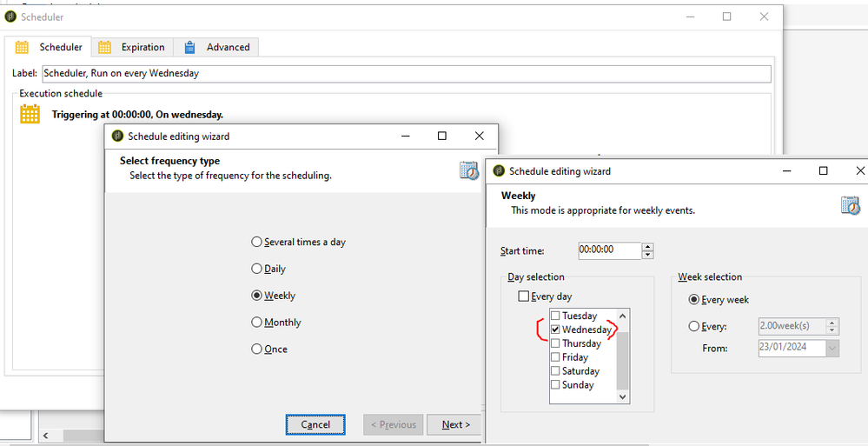Check the Every day checkbox
868x446 pixels.
523,296
